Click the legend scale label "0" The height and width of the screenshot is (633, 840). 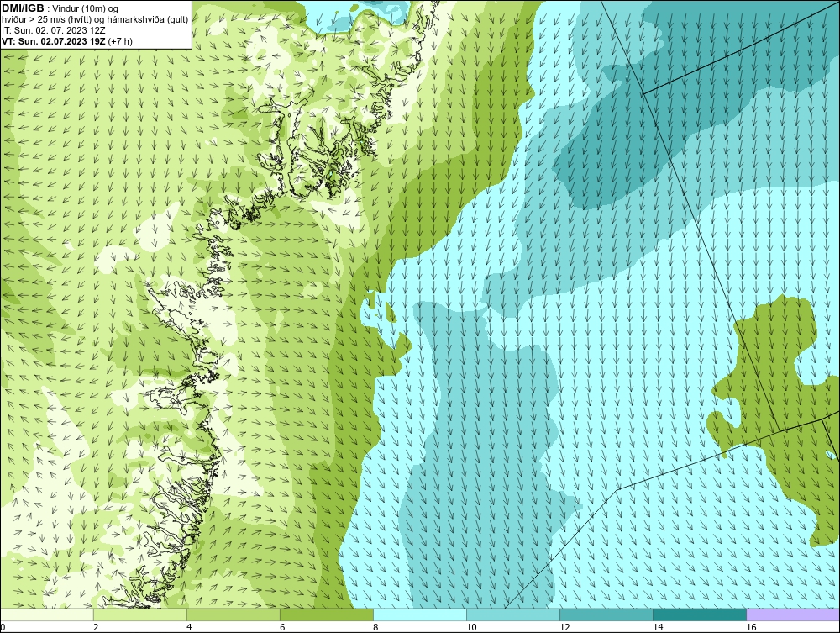(x=3, y=627)
